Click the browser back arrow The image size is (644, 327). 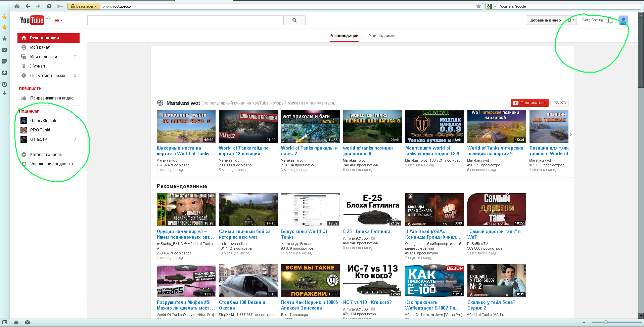pos(28,6)
